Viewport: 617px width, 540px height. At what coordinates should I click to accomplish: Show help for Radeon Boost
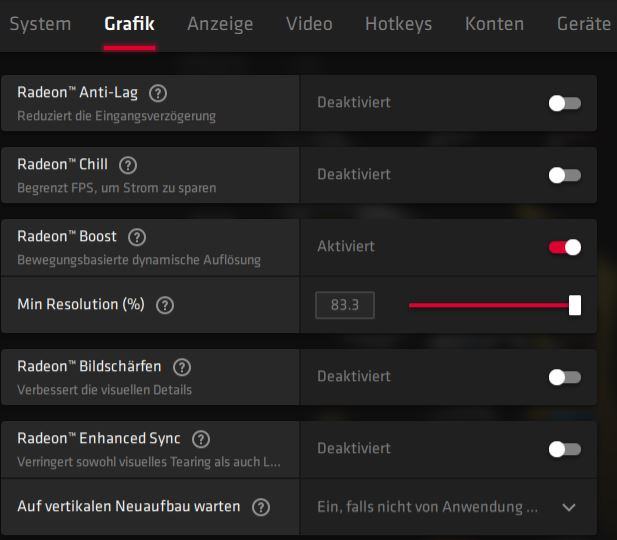click(137, 237)
